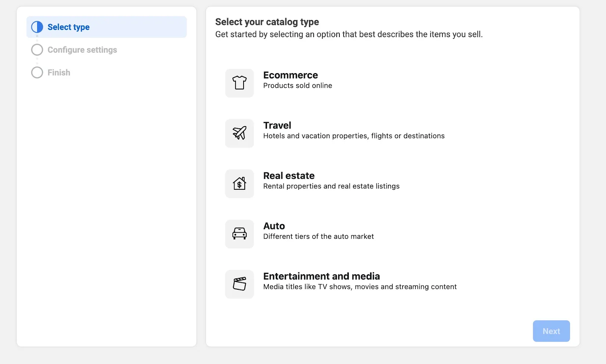
Task: Click the Real estate house icon
Action: pyautogui.click(x=239, y=183)
